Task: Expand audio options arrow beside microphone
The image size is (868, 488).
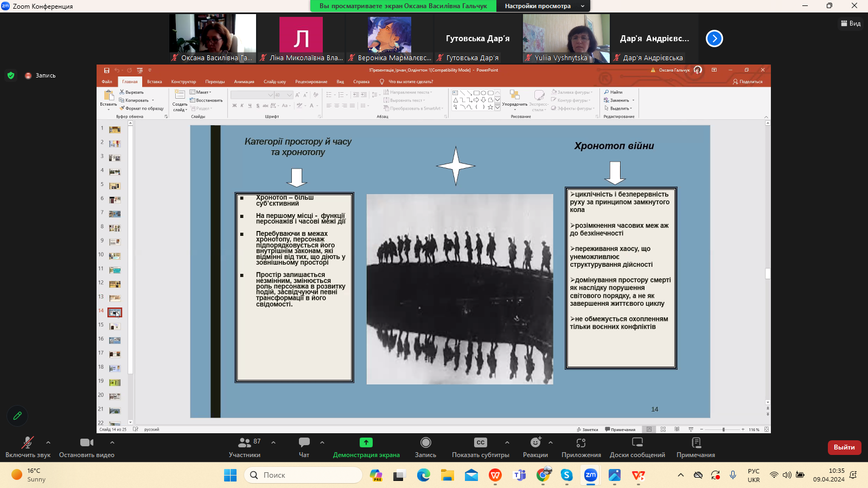Action: [x=48, y=442]
